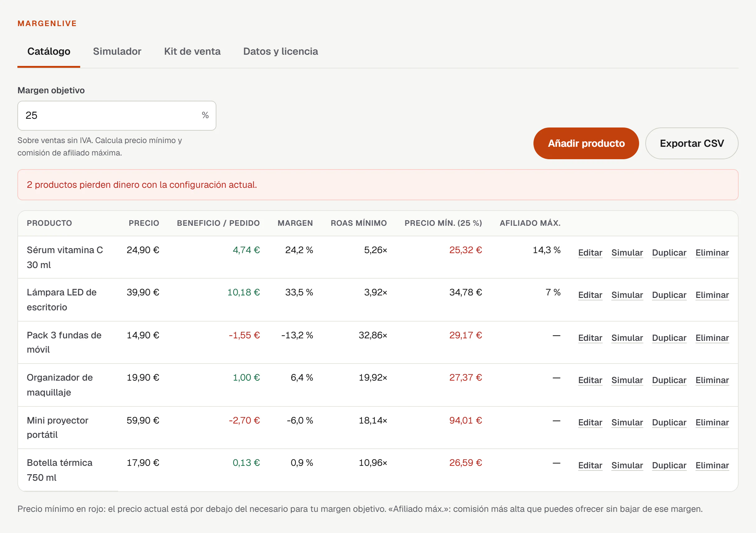Delete the Sérum vitamina C row
Image resolution: width=756 pixels, height=533 pixels.
712,253
